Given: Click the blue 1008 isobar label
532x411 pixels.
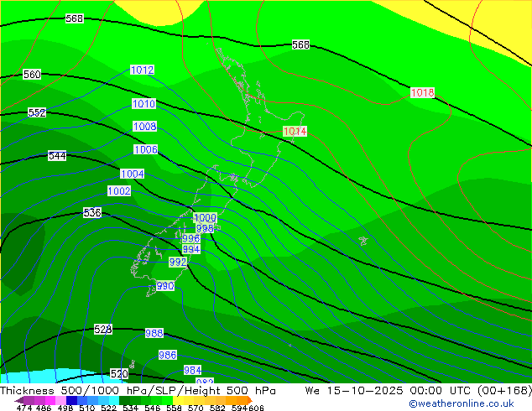Looking at the screenshot, I should tap(145, 126).
